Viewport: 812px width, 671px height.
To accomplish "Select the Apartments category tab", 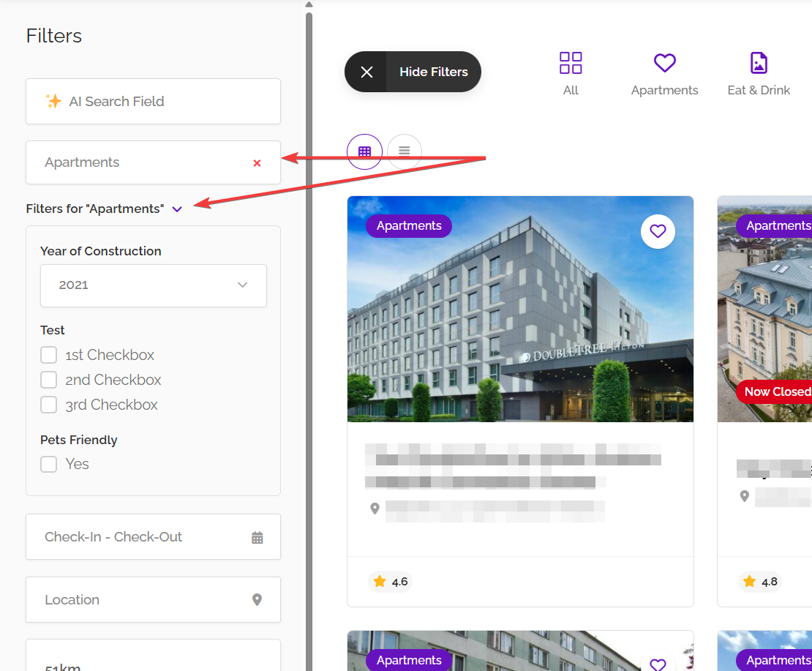I will click(664, 73).
